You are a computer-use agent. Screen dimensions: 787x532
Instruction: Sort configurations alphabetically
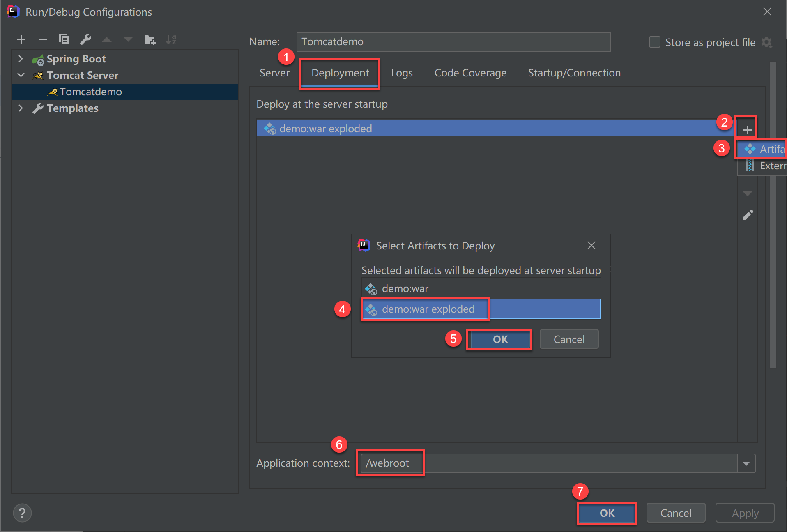pyautogui.click(x=171, y=39)
